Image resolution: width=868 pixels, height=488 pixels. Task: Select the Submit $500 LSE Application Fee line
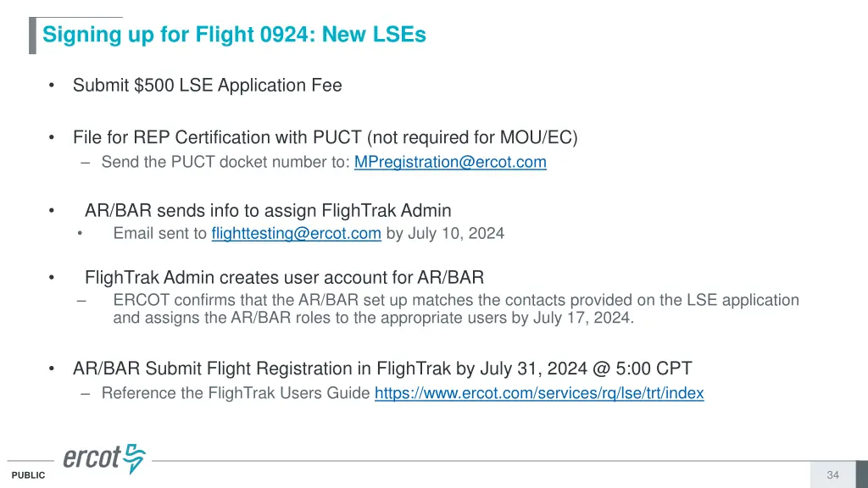point(207,86)
